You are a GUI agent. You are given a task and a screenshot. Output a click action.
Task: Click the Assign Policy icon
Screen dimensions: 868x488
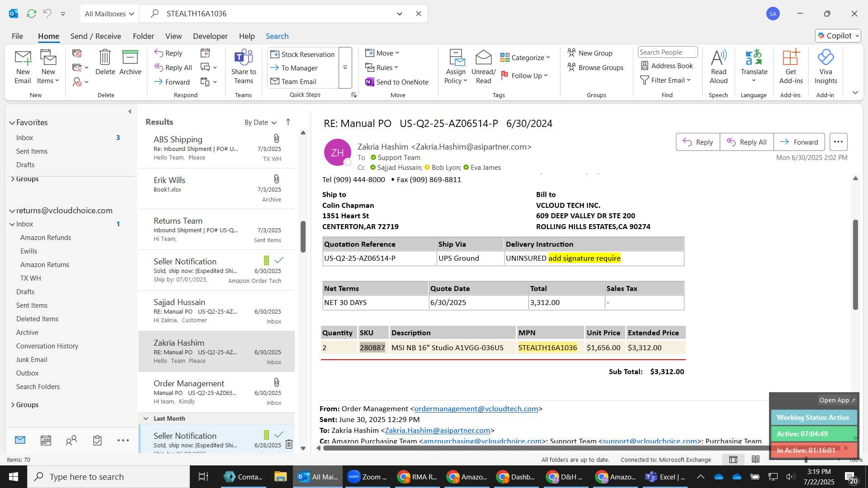click(x=456, y=67)
